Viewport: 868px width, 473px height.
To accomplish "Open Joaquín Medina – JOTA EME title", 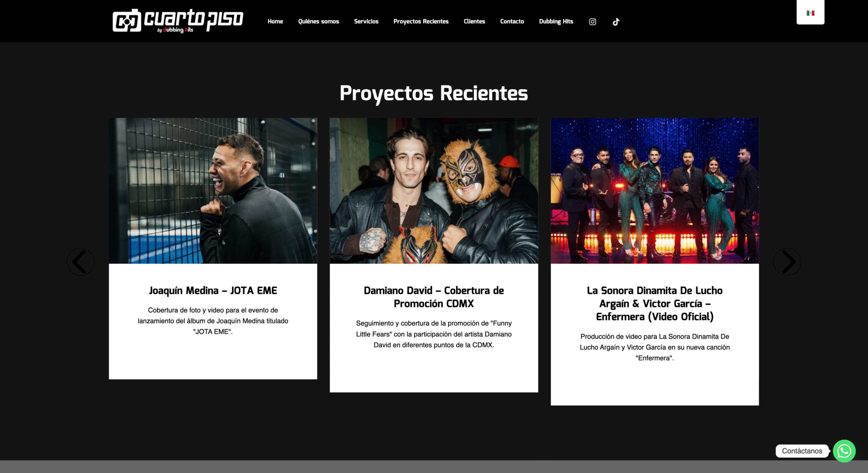I will click(x=213, y=291).
